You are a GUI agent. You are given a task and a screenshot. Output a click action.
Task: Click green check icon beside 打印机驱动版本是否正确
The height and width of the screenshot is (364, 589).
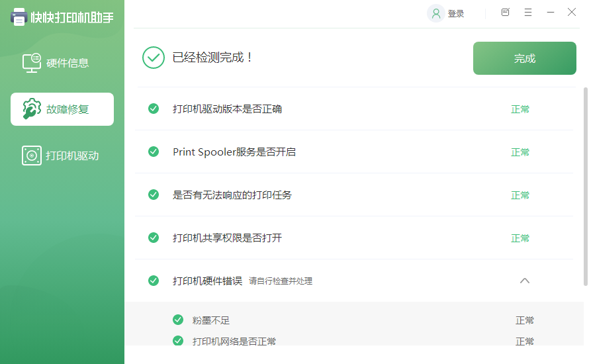pos(154,109)
